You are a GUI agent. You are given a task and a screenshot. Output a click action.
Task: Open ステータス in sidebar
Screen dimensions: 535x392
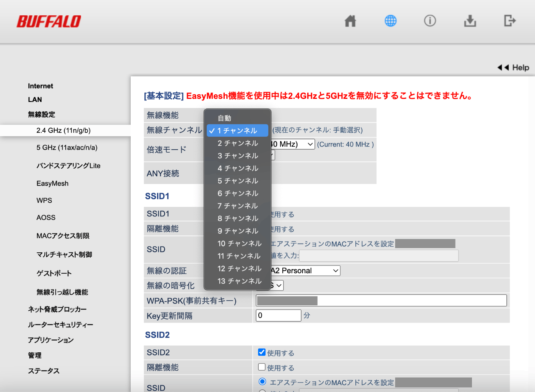tap(44, 371)
